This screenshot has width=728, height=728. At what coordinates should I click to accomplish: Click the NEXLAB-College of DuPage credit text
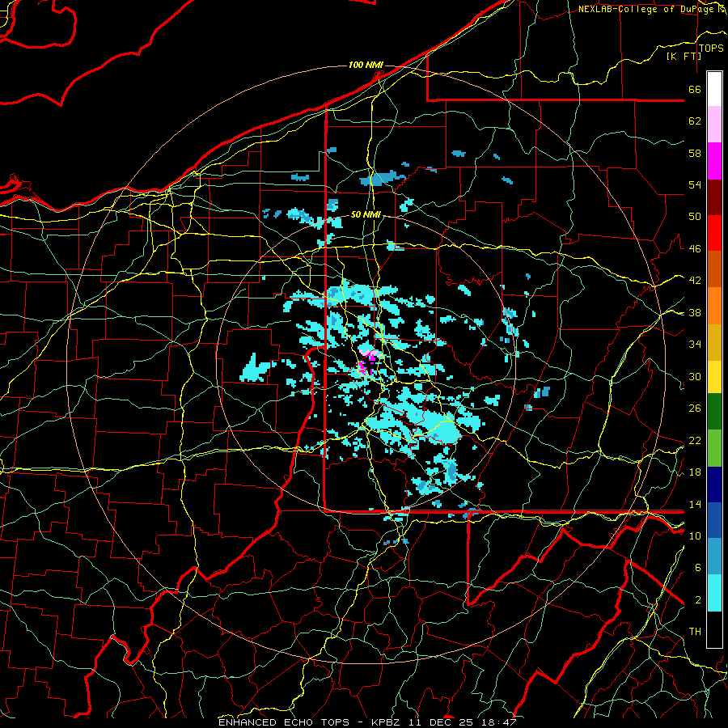645,9
